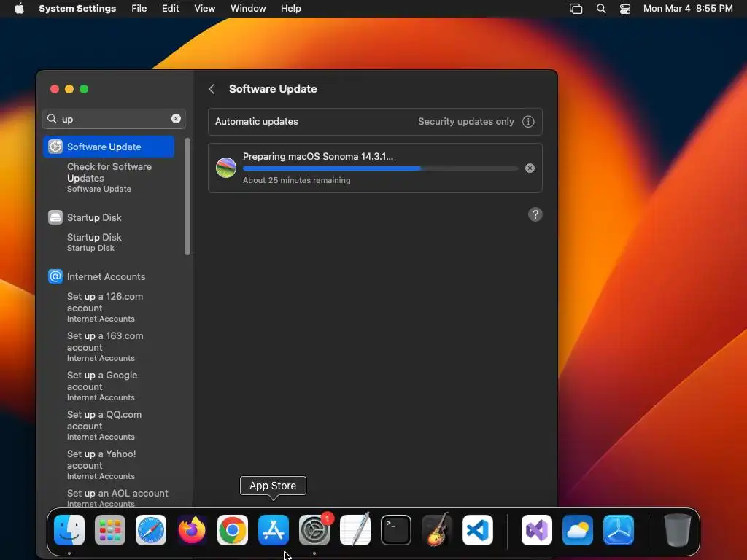747x560 pixels.
Task: Choose Set up a Google account
Action: coord(102,386)
